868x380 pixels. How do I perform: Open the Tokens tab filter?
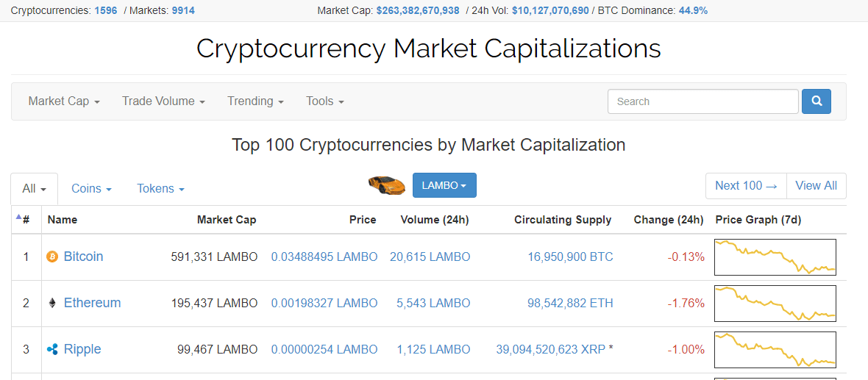161,189
